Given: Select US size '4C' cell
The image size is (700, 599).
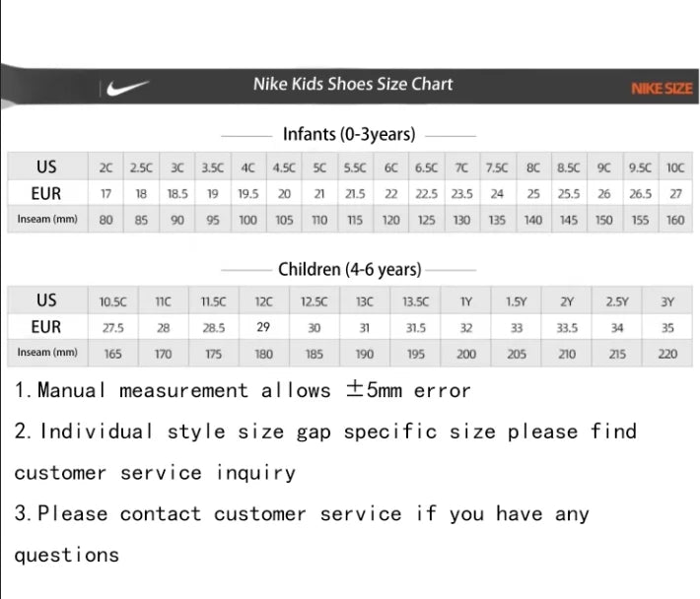Looking at the screenshot, I should (248, 167).
